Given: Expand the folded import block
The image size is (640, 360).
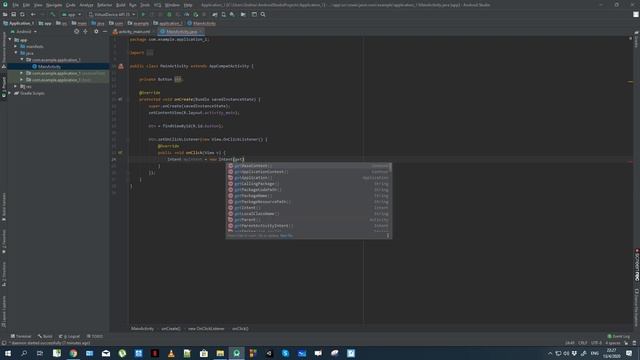Looking at the screenshot, I should [150, 53].
